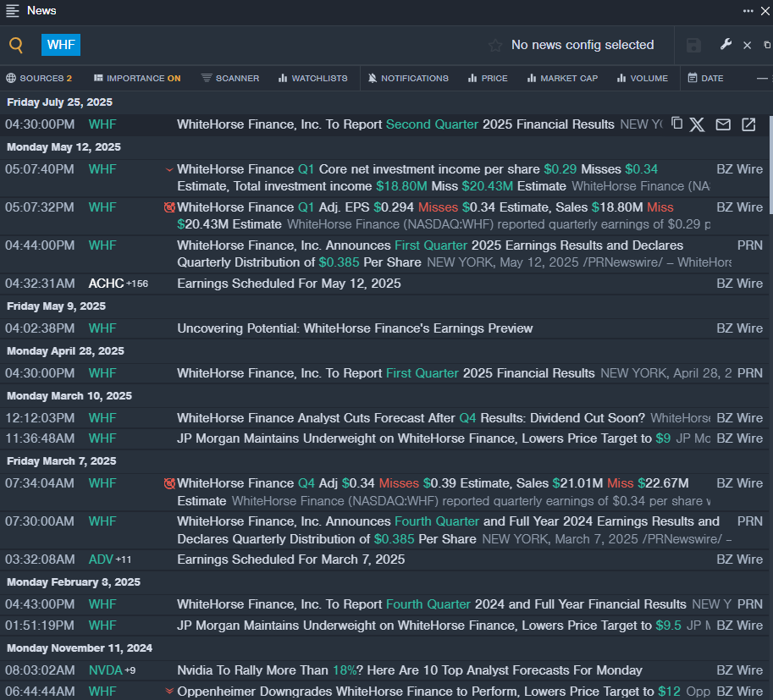
Task: Open the Market Cap filter
Action: click(562, 78)
